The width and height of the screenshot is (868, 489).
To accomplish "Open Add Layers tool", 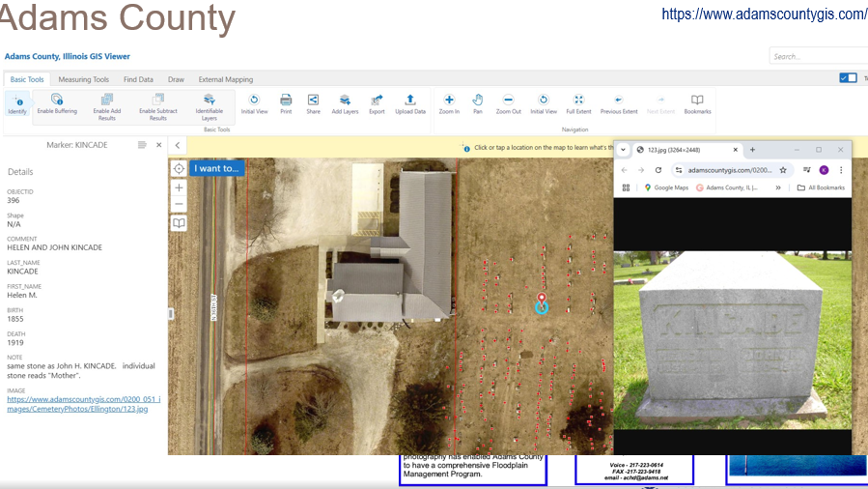I will [x=345, y=103].
